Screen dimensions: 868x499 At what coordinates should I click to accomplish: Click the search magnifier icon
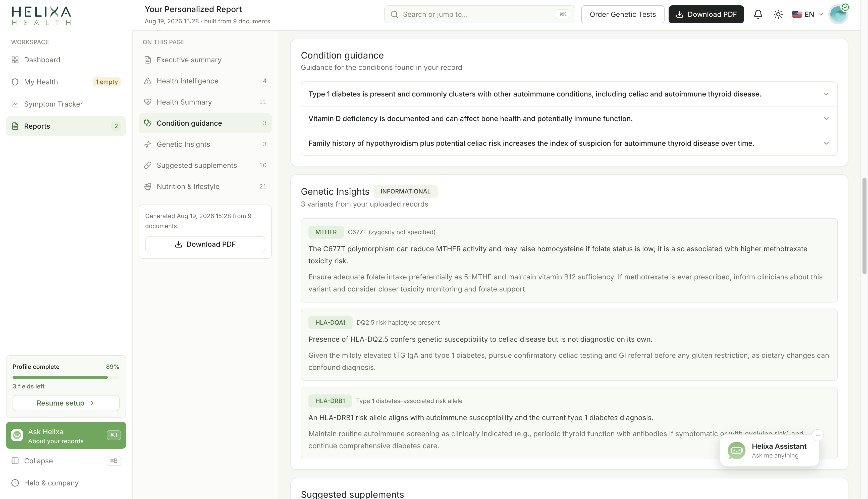point(394,14)
